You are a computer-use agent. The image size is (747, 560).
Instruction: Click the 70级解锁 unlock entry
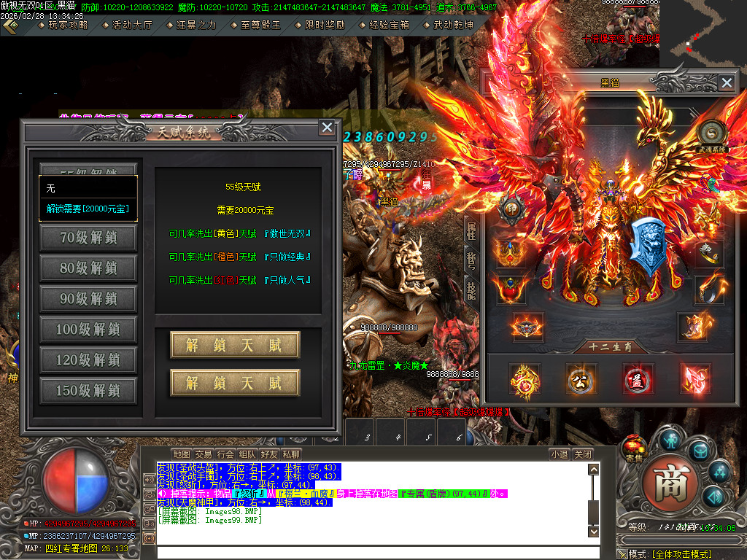tap(88, 238)
